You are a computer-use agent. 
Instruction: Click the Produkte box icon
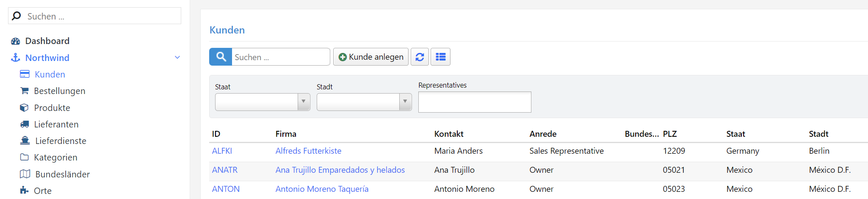(x=24, y=108)
